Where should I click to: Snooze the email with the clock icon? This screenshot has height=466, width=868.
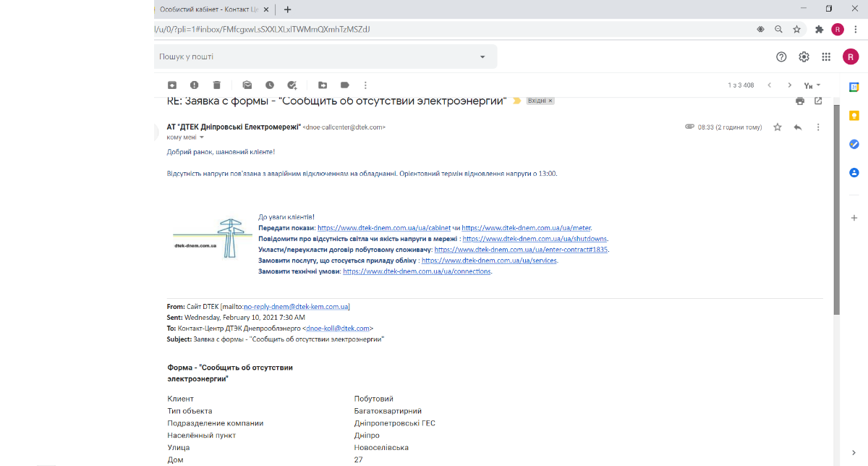[x=269, y=85]
